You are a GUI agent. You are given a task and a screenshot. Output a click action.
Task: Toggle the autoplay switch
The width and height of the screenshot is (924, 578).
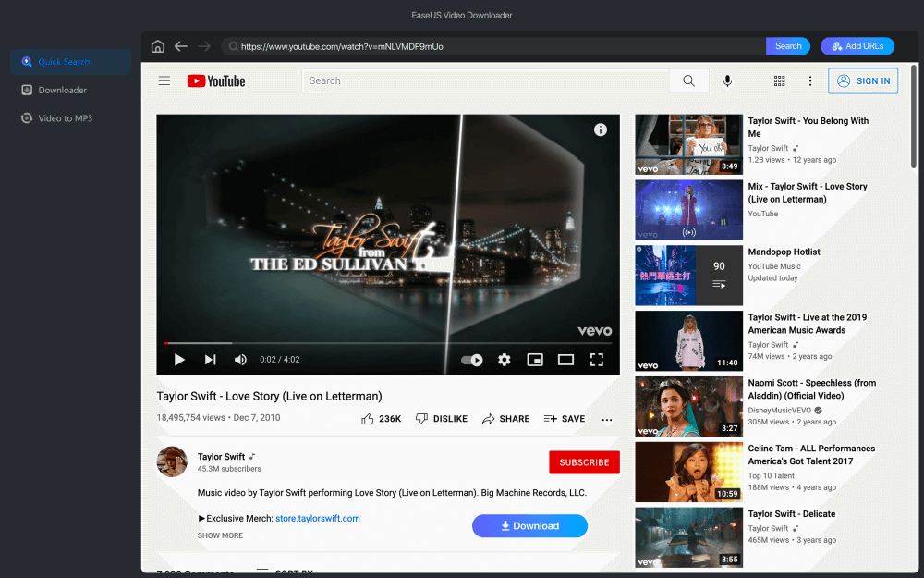[x=472, y=360]
